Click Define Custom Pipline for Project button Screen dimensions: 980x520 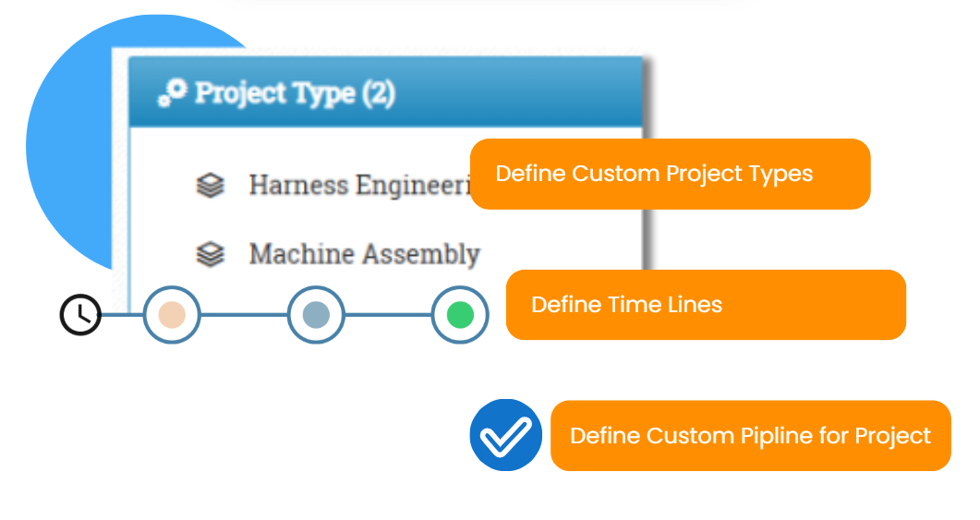[x=751, y=436]
